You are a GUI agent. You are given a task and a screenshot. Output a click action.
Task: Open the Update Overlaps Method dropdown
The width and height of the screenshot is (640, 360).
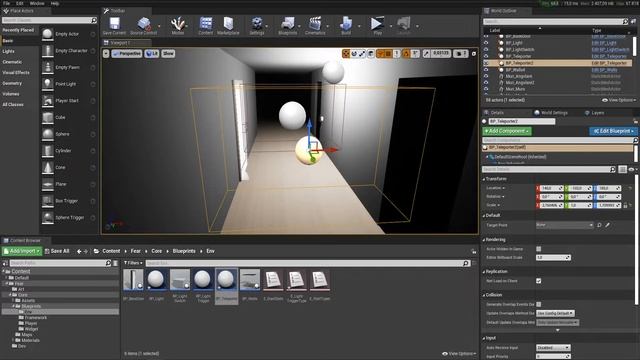click(556, 313)
